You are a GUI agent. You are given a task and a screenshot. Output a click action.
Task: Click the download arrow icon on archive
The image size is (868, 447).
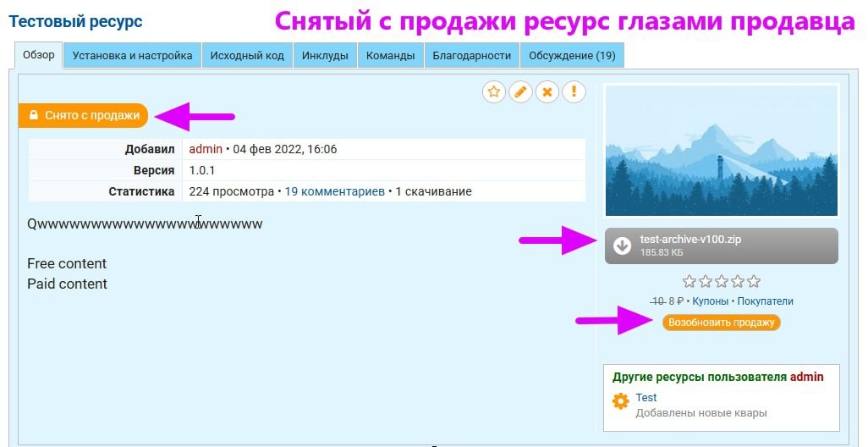coord(622,246)
